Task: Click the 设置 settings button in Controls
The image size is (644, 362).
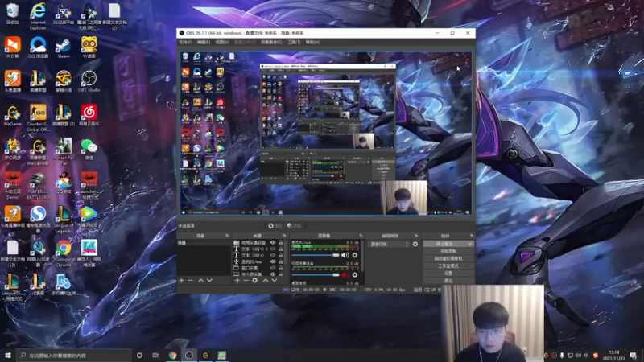Action: [448, 274]
